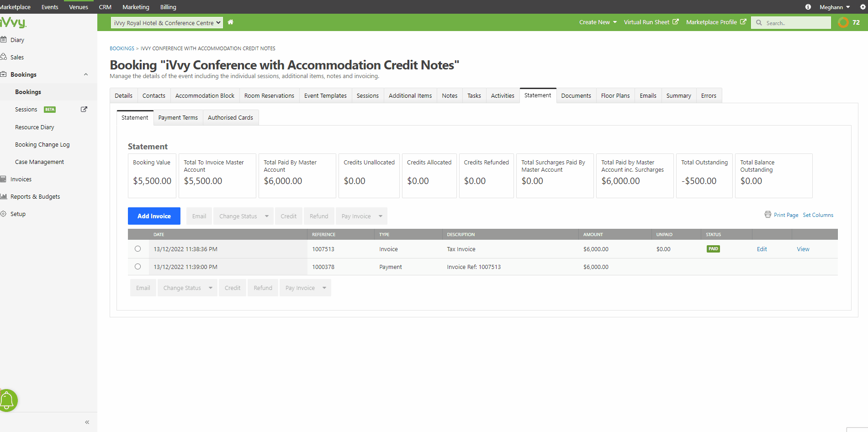The height and width of the screenshot is (432, 868).
Task: Click the bottom Email button
Action: coord(143,288)
